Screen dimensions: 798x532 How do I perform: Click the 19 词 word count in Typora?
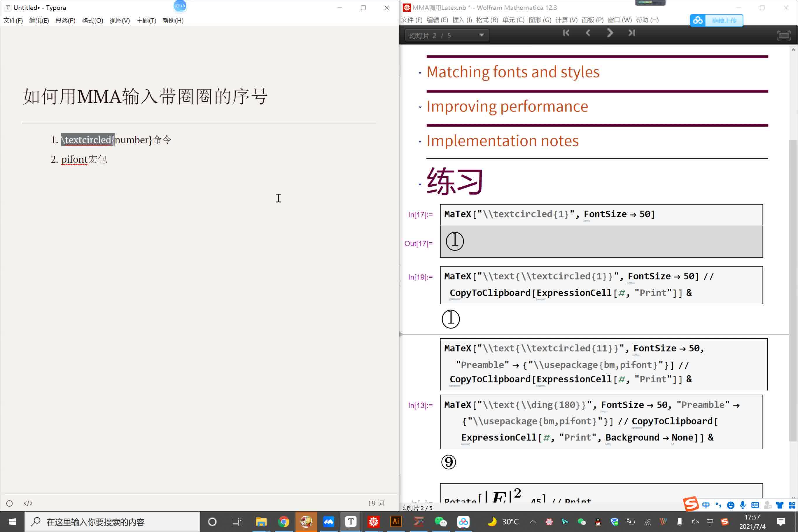(376, 503)
